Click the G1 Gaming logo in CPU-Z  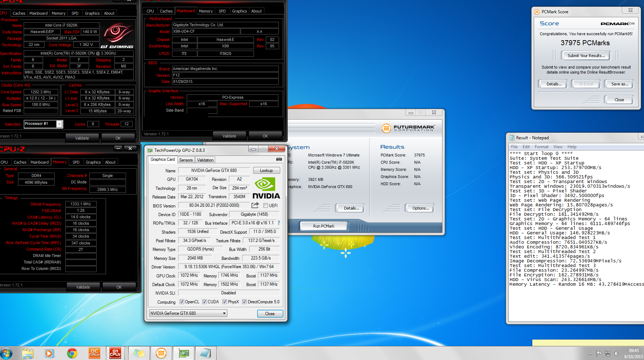click(x=117, y=36)
